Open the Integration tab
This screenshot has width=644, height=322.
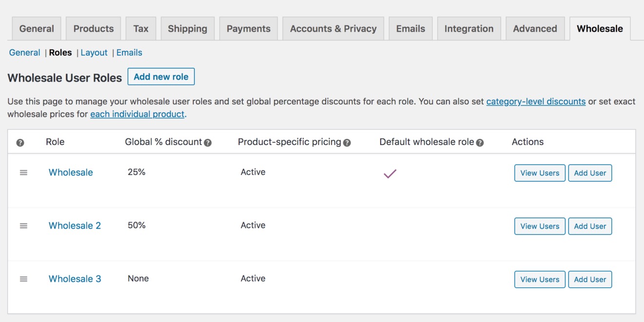point(469,29)
